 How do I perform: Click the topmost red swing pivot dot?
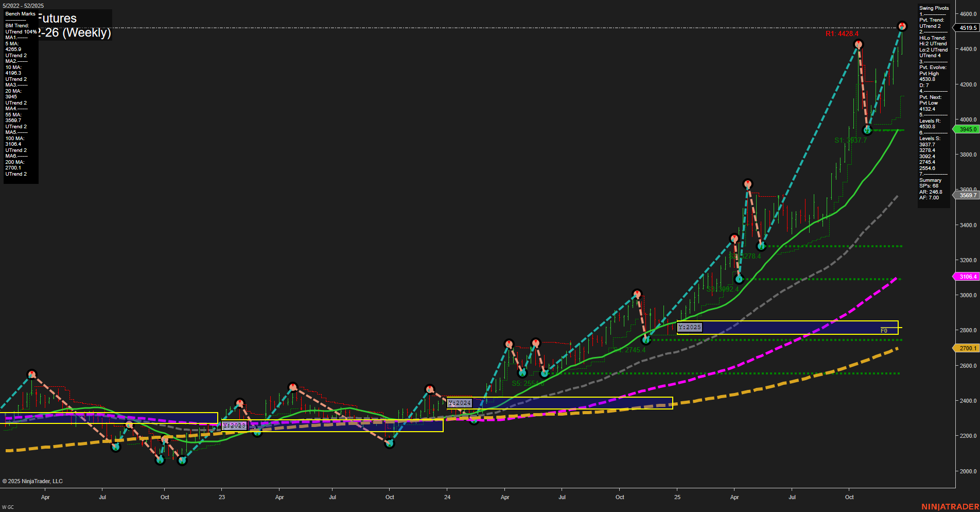902,25
